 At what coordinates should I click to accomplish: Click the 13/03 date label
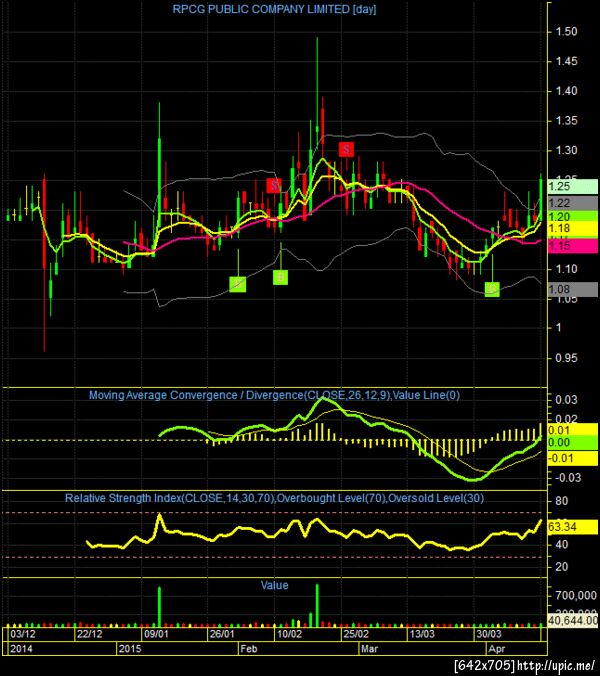pos(422,634)
